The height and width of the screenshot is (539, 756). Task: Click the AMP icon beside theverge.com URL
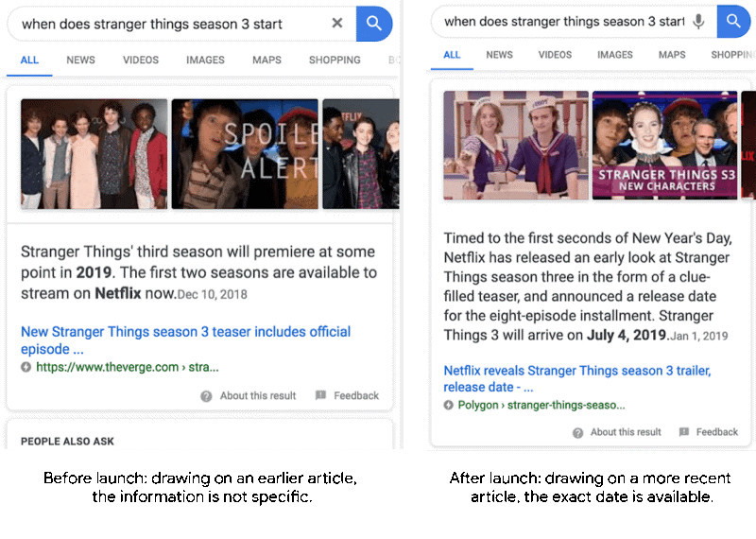point(26,367)
